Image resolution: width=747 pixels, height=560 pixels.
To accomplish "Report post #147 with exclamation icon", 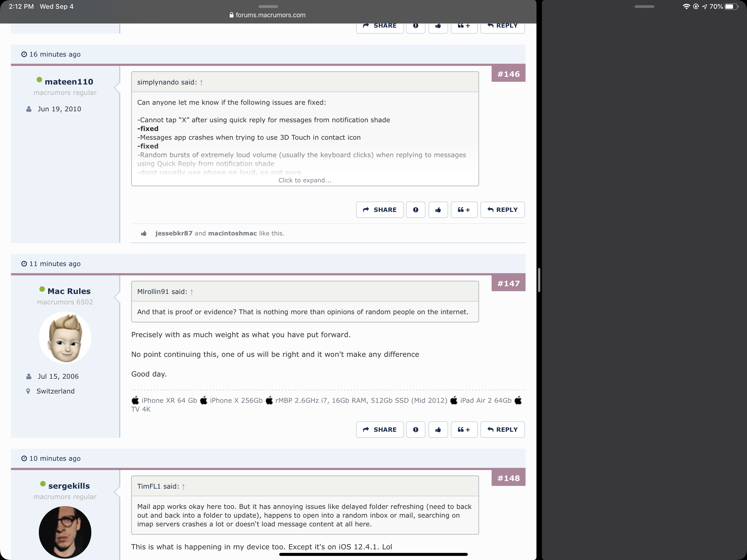I will [415, 430].
